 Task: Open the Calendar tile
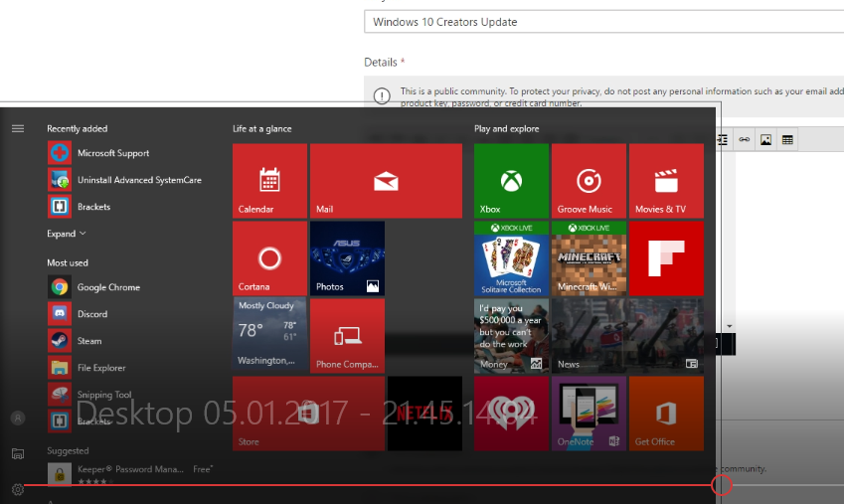(269, 181)
